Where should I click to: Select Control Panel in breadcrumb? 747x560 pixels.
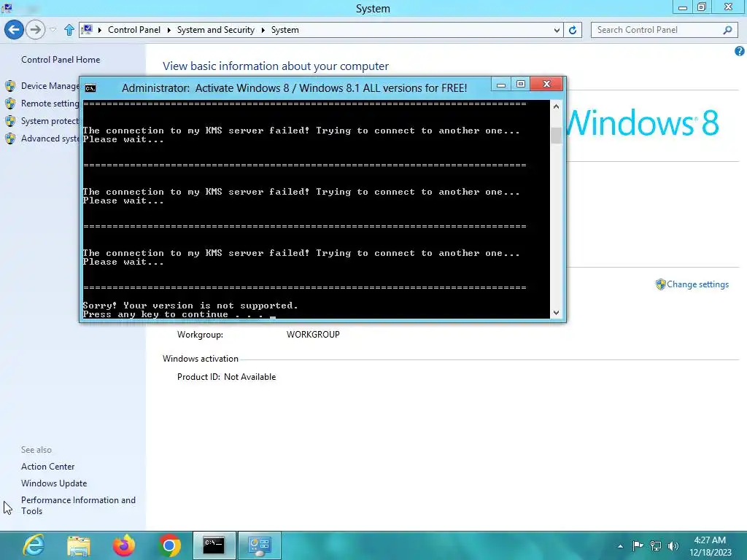click(134, 30)
